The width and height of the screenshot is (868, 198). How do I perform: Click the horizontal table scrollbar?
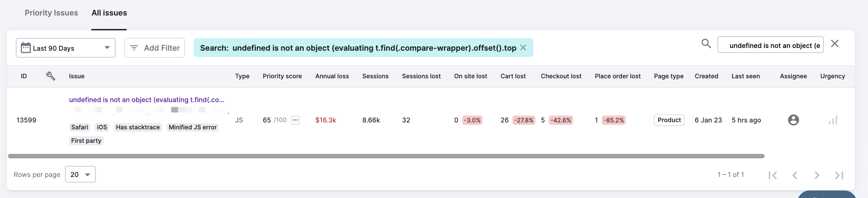click(386, 156)
